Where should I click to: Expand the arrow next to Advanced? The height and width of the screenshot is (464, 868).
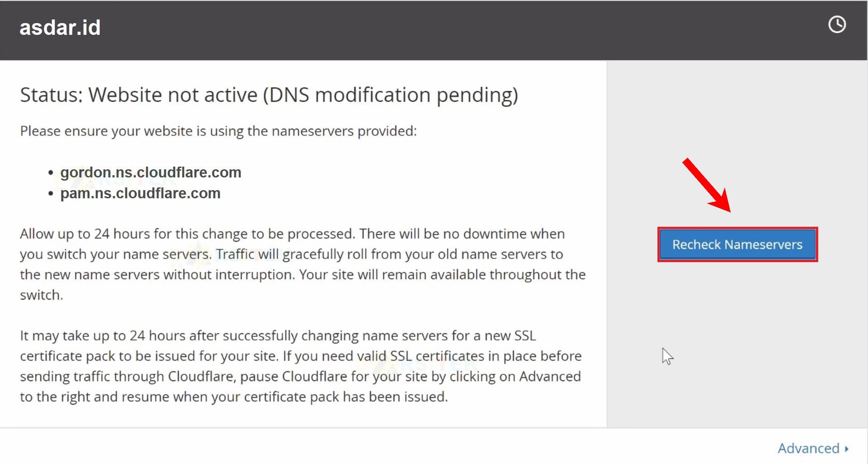tap(846, 449)
